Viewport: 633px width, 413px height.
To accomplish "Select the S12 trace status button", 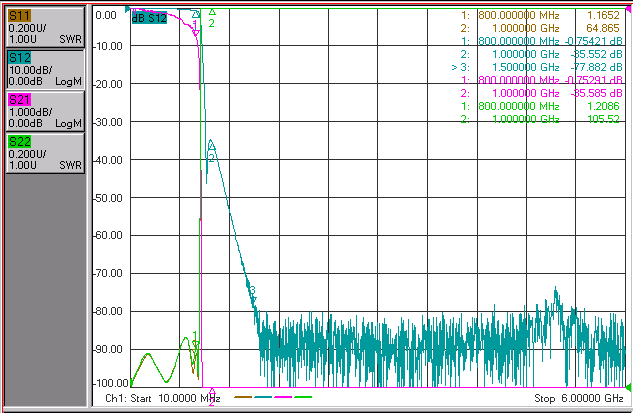I will pyautogui.click(x=45, y=69).
